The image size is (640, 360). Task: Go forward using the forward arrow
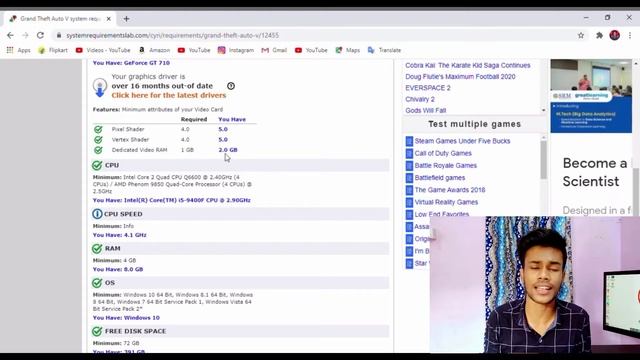[x=25, y=36]
